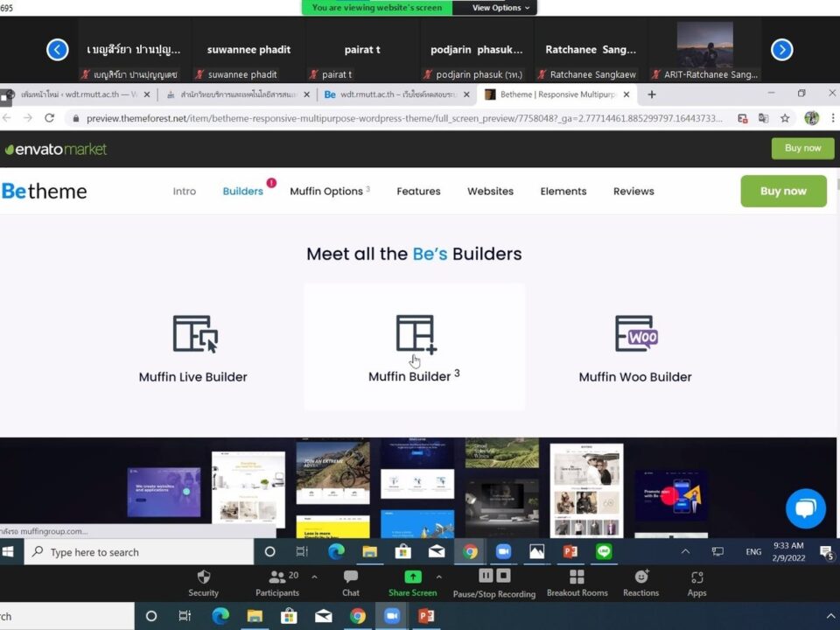Close the Betheme browser tab
This screenshot has width=840, height=630.
(626, 94)
